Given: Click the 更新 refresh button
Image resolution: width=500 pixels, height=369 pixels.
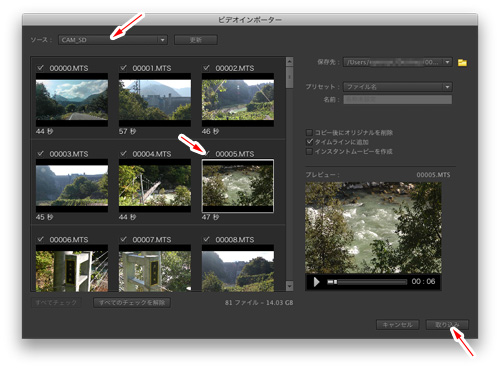Looking at the screenshot, I should (196, 40).
